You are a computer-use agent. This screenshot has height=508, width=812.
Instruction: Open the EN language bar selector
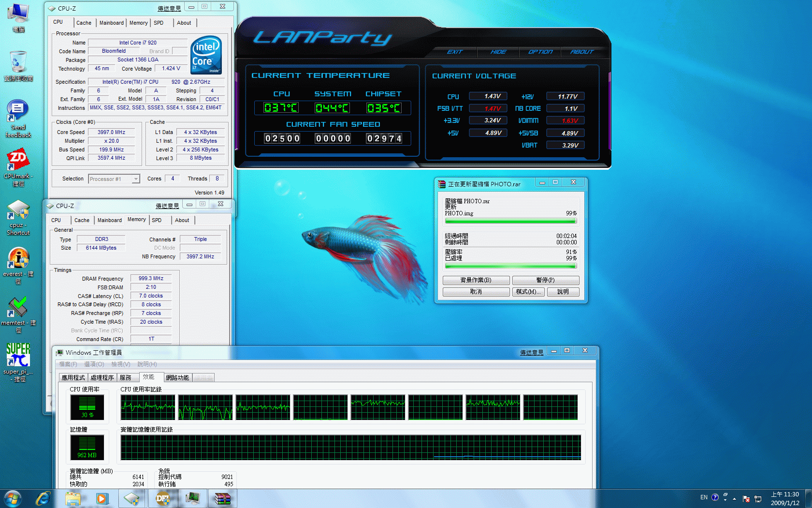coord(704,497)
